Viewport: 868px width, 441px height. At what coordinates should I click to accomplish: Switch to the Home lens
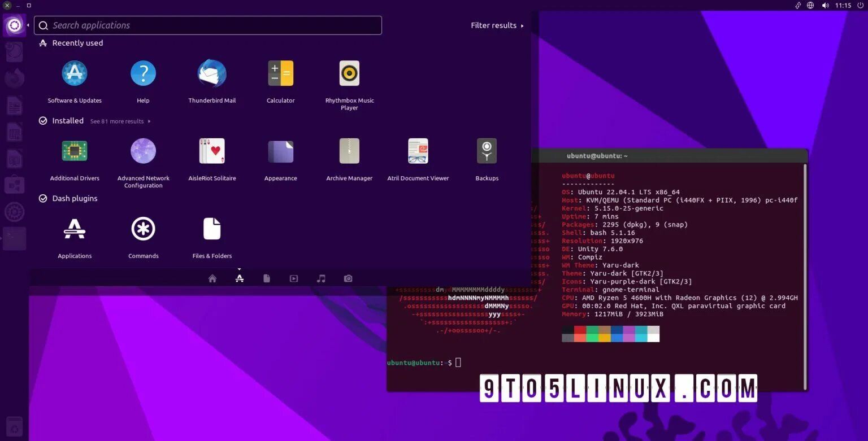pyautogui.click(x=212, y=278)
